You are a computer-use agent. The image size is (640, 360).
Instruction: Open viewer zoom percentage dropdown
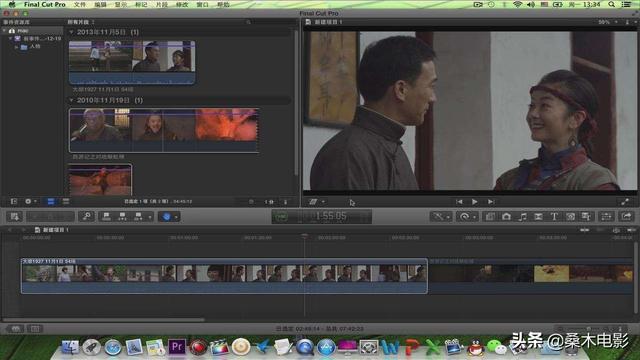point(607,22)
